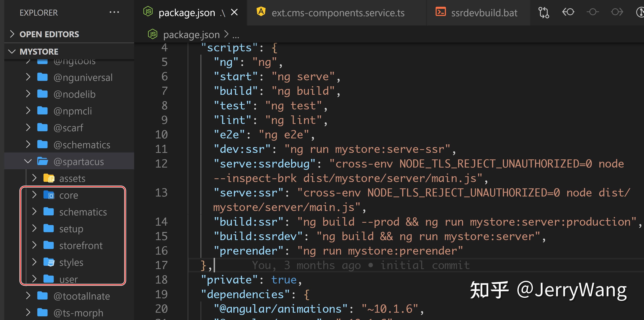Expand the setup folder chevron
This screenshot has height=320, width=644.
click(x=35, y=229)
